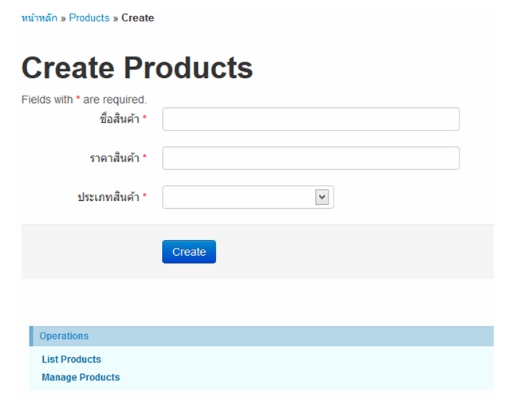Open the List Products link

(71, 360)
